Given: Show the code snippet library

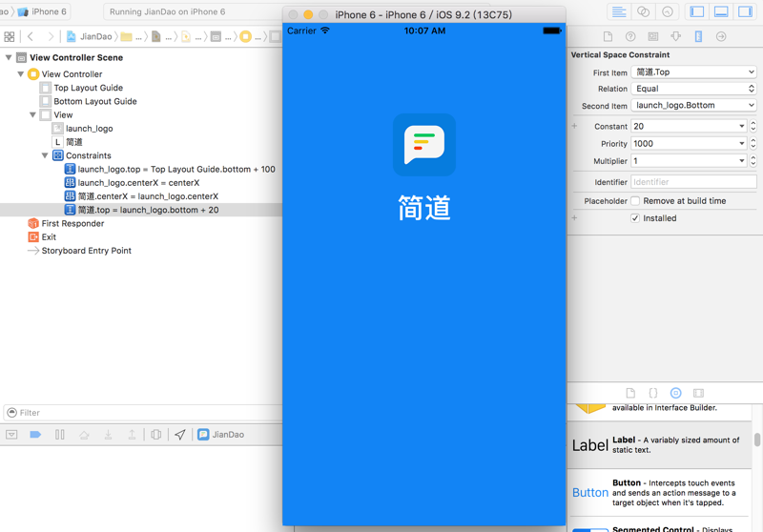Looking at the screenshot, I should click(x=653, y=393).
